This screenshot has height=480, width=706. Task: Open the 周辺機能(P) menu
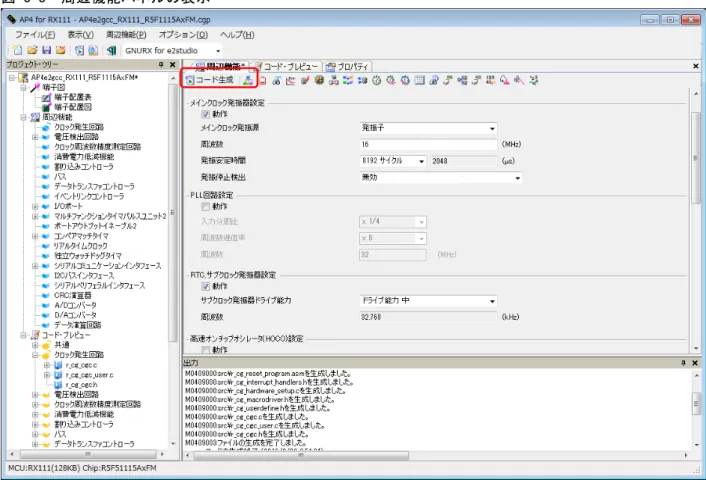(126, 35)
